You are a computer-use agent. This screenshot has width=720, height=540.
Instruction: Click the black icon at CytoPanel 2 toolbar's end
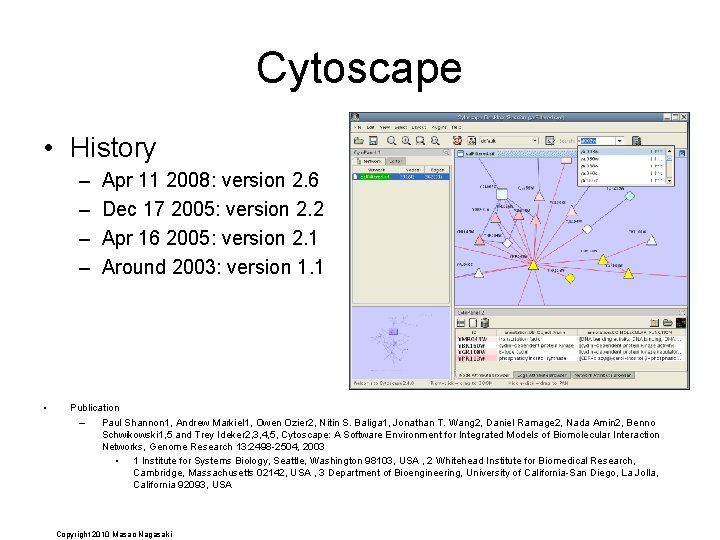(681, 323)
